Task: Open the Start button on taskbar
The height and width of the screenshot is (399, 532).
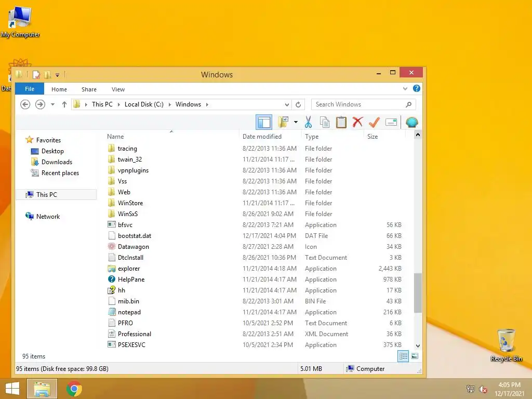Action: point(12,389)
